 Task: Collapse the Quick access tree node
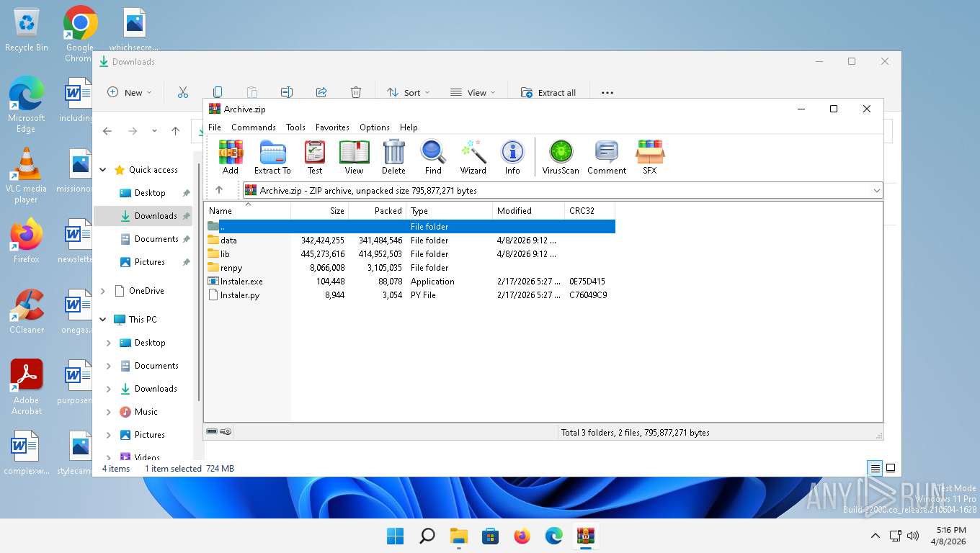pos(103,170)
